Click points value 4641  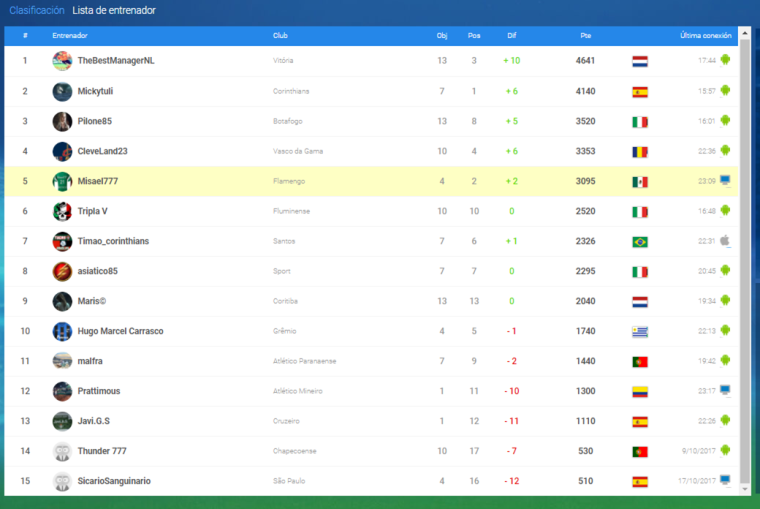click(585, 61)
